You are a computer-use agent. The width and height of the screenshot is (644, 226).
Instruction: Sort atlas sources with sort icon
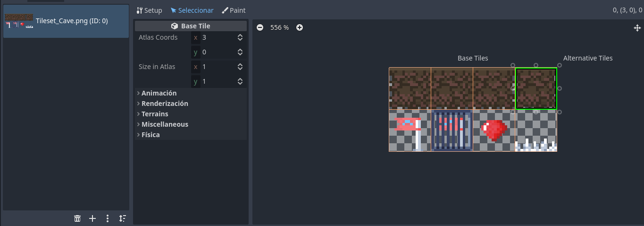pyautogui.click(x=123, y=218)
